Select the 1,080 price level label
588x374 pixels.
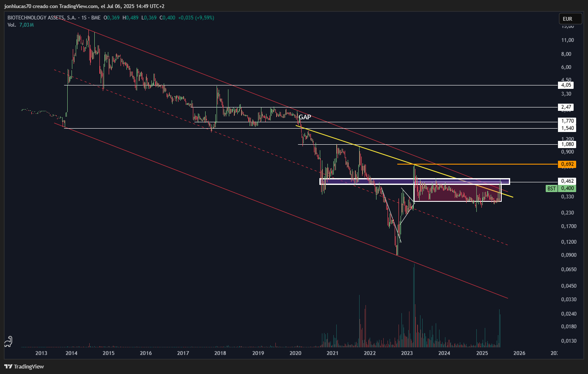click(567, 144)
